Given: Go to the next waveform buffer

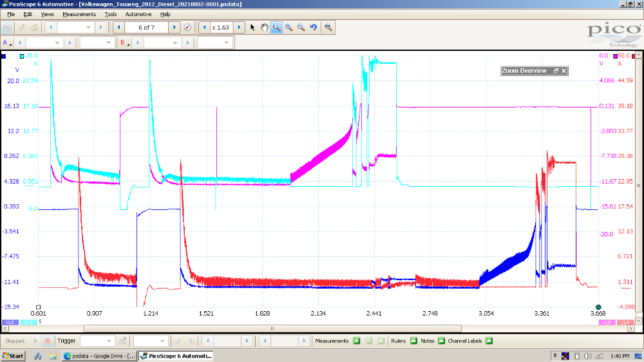Looking at the screenshot, I should coord(175,28).
